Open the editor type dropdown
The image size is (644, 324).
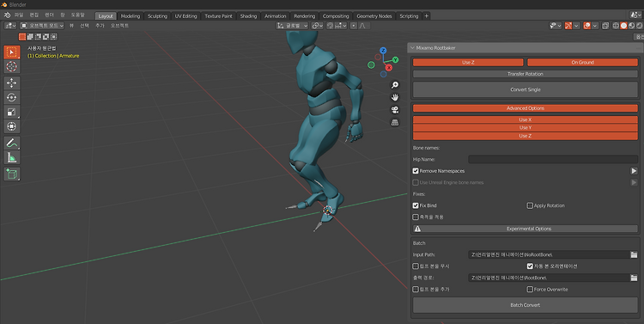10,26
